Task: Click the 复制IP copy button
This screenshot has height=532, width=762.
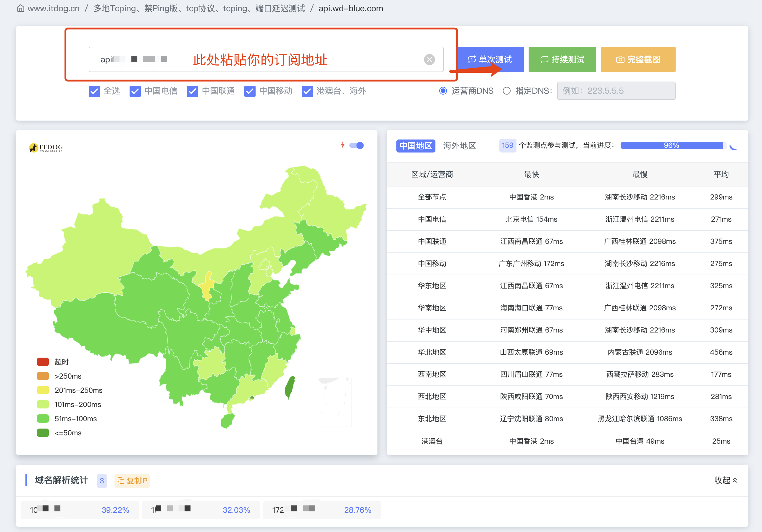Action: pos(132,481)
